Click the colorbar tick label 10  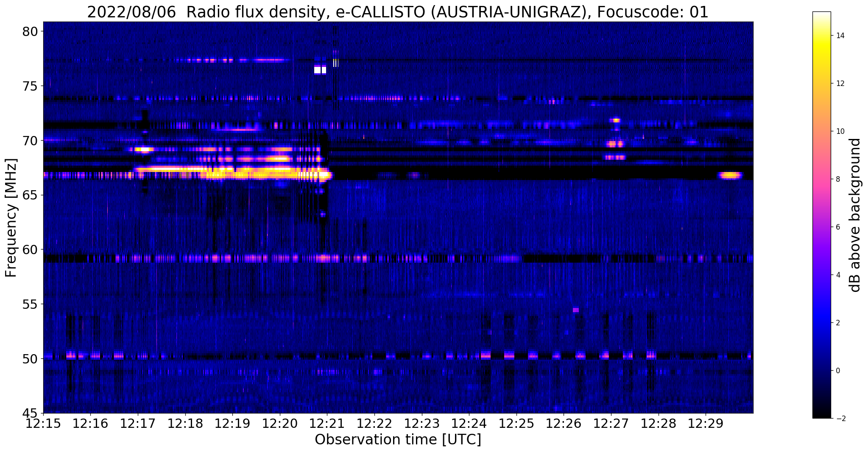click(840, 131)
